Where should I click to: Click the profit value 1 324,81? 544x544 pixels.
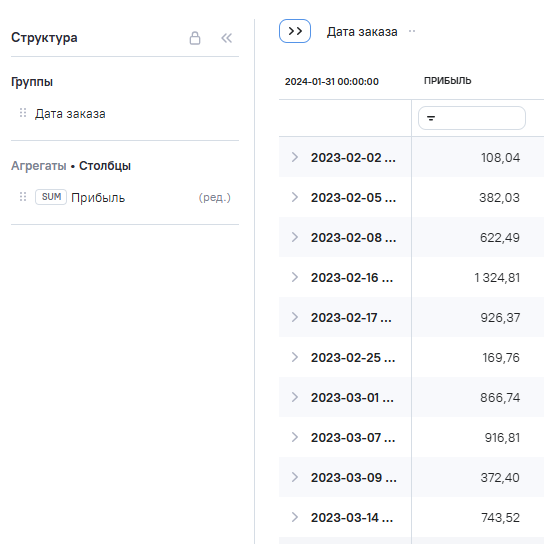pyautogui.click(x=497, y=278)
